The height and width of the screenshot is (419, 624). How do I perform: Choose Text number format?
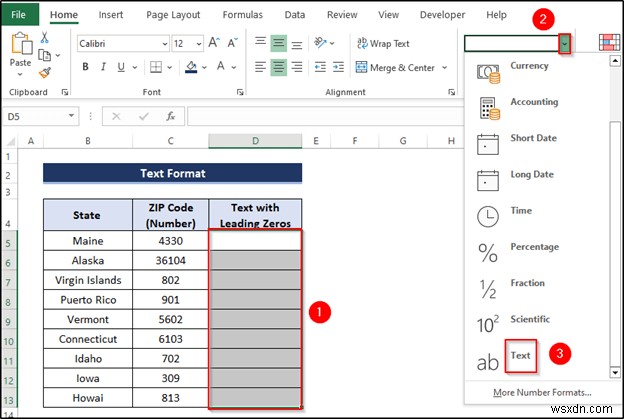click(x=536, y=361)
